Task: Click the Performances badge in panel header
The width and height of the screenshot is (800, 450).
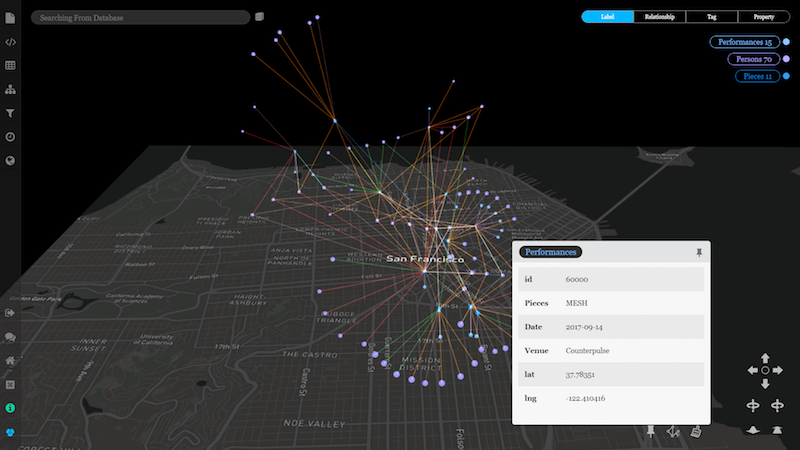Action: tap(551, 252)
